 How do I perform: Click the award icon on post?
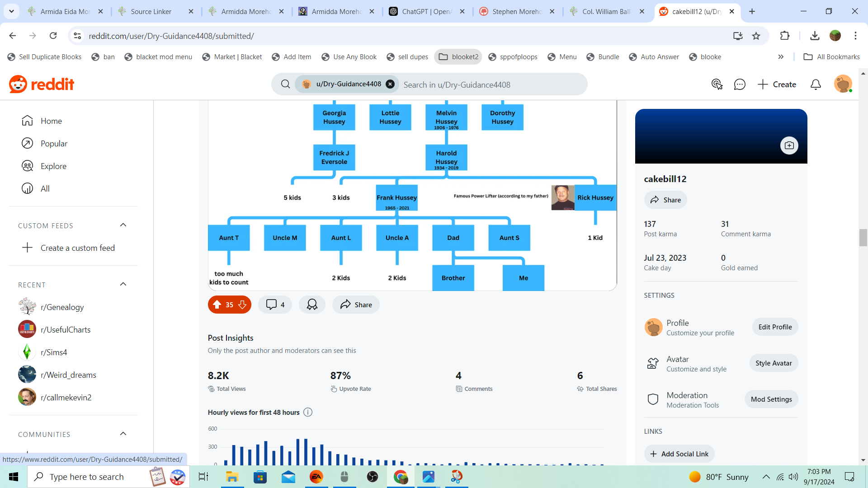click(312, 305)
